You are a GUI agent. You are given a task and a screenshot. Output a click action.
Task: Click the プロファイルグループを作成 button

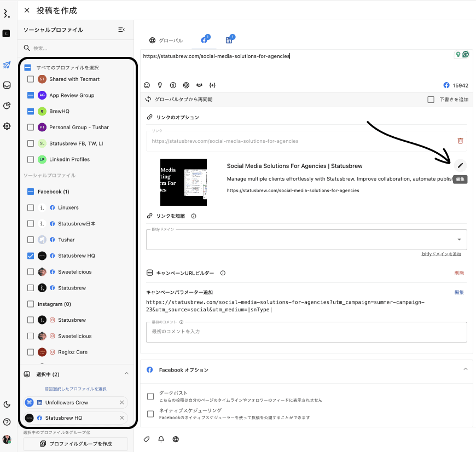tap(76, 444)
